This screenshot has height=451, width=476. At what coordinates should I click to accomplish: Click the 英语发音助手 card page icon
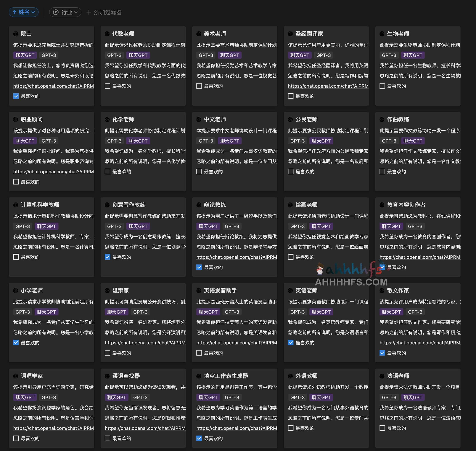[199, 290]
